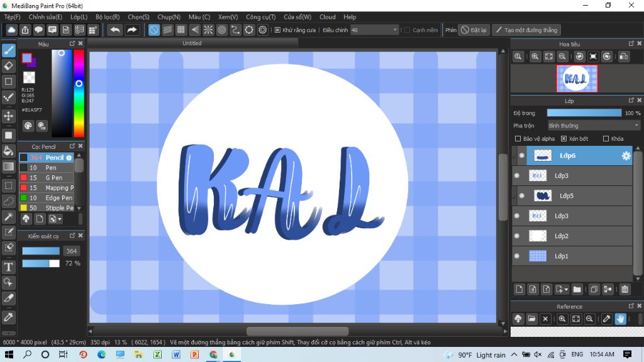The image size is (644, 362).
Task: Open Lớp6 layer settings gear
Action: (626, 156)
